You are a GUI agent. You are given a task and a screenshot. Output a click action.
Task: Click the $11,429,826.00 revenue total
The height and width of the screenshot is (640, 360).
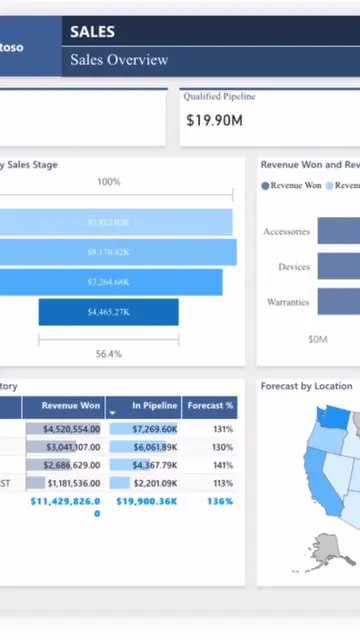click(x=65, y=507)
